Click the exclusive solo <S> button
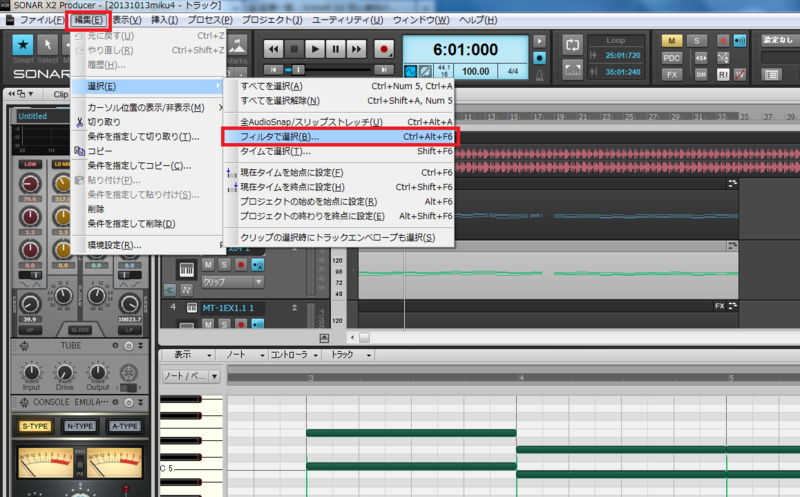800x497 pixels. [x=701, y=58]
